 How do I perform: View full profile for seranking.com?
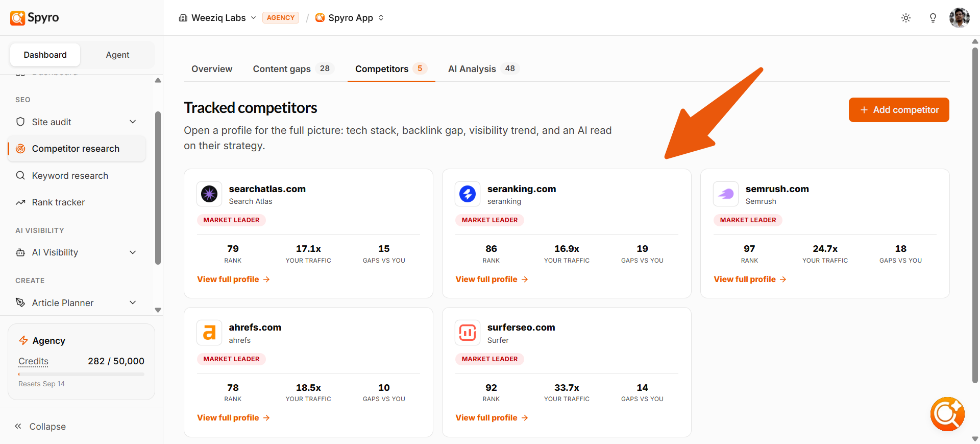coord(492,279)
